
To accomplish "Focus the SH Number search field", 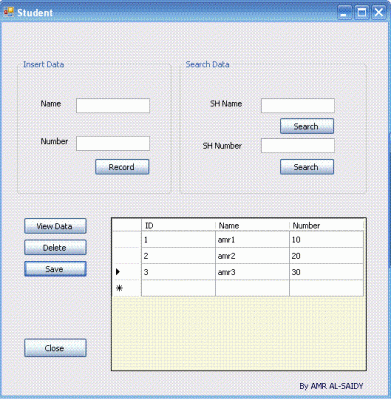I will coord(298,146).
